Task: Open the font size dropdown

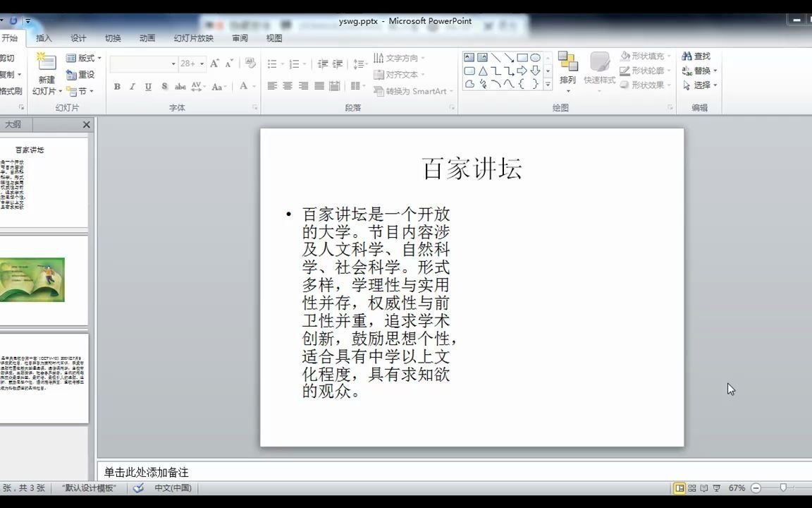Action: (x=202, y=64)
